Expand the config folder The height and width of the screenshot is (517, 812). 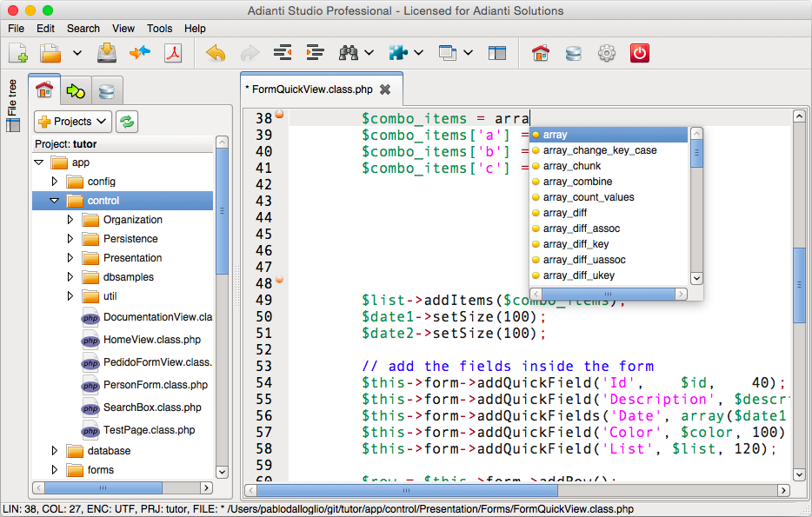55,182
